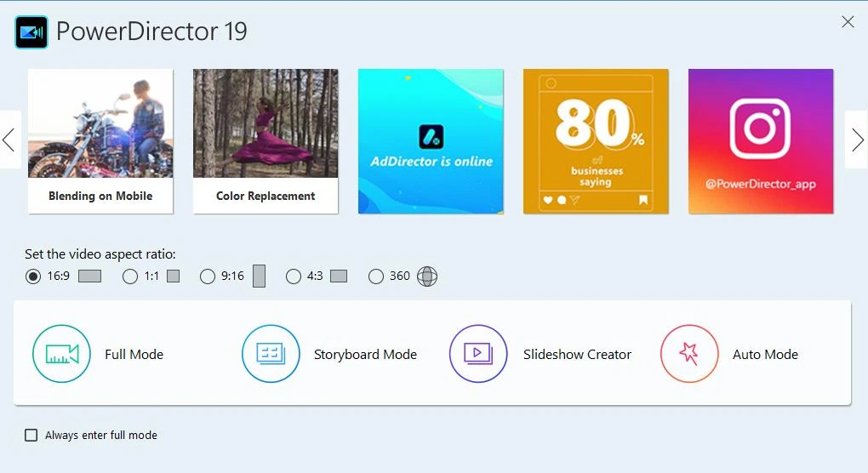Select the 1:1 aspect ratio radio button
The image size is (868, 473).
(130, 276)
